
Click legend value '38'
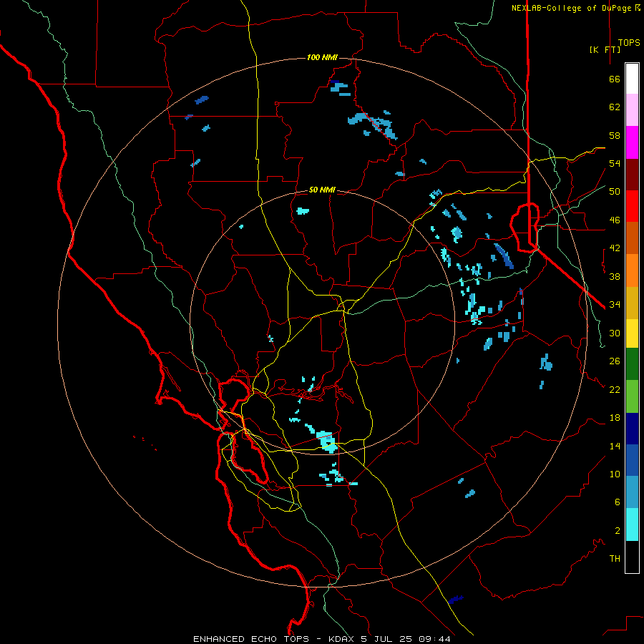615,276
